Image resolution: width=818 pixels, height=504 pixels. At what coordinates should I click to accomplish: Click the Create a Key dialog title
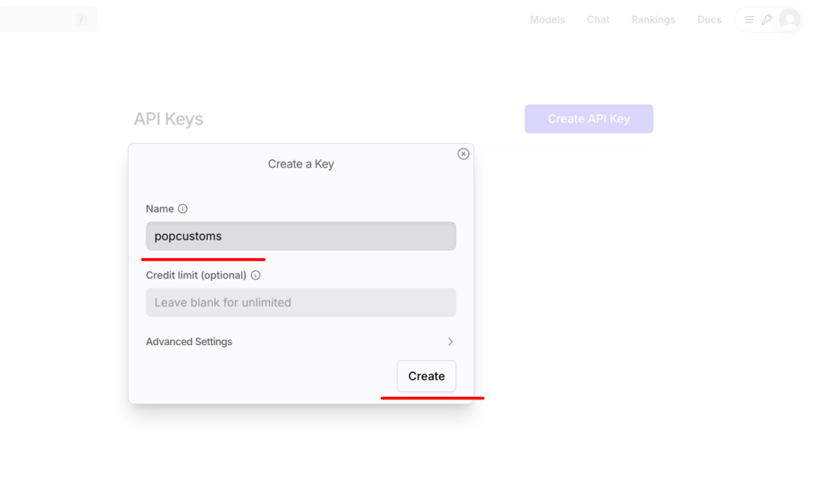301,164
